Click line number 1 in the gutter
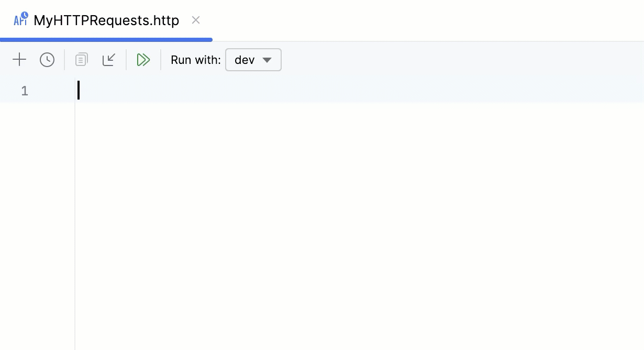644x350 pixels. click(24, 91)
